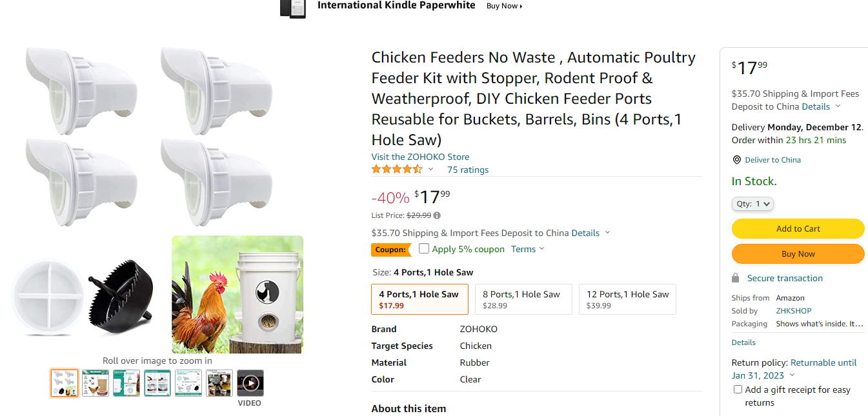Tick the Apply 5% coupon checkbox
The image size is (868, 416).
pos(424,249)
